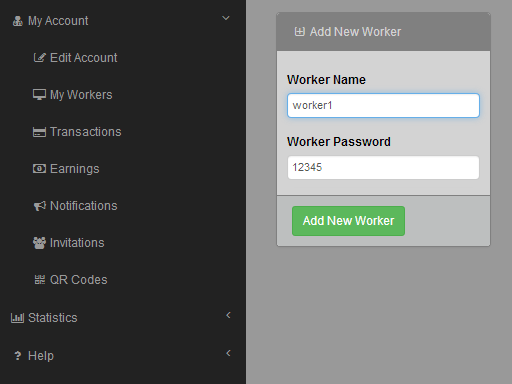
Task: Focus the Worker Name input field
Action: (x=383, y=106)
